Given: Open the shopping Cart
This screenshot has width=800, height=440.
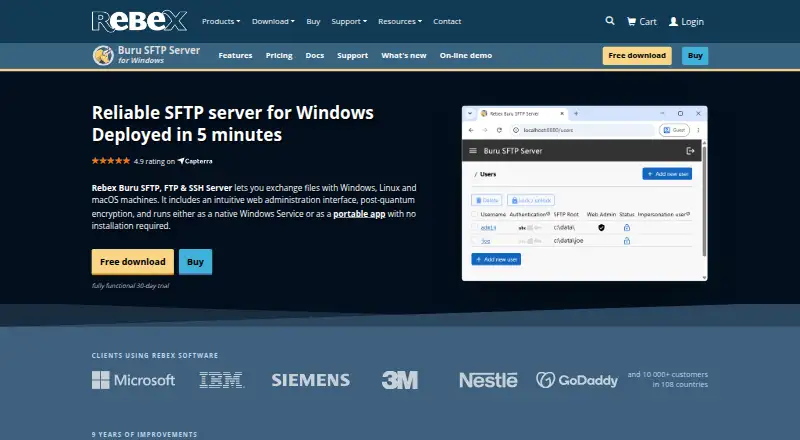Looking at the screenshot, I should (x=642, y=21).
